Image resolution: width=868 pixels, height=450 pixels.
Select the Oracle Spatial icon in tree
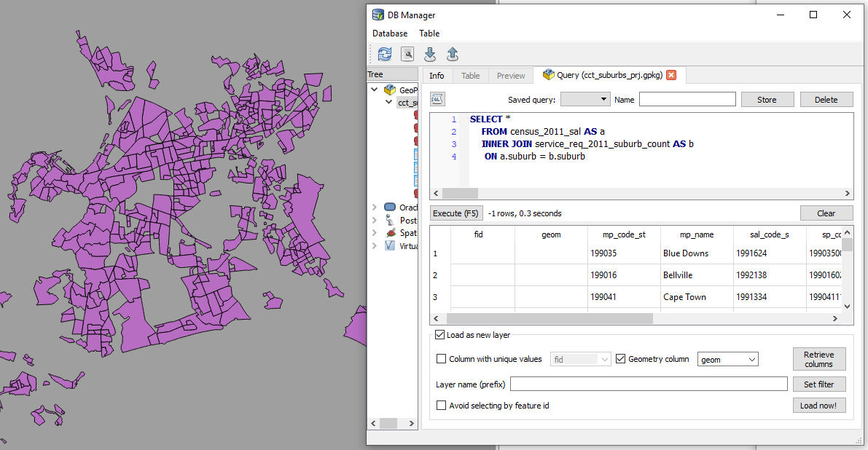click(390, 208)
